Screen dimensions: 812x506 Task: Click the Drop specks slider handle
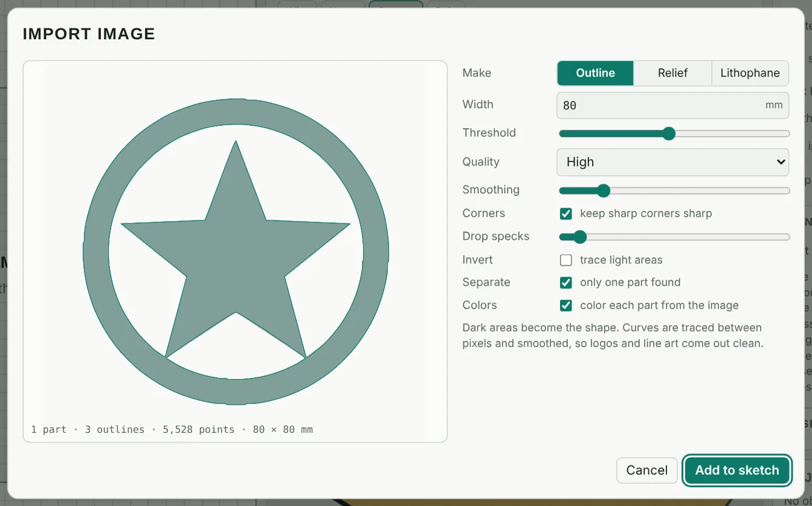[x=580, y=237]
